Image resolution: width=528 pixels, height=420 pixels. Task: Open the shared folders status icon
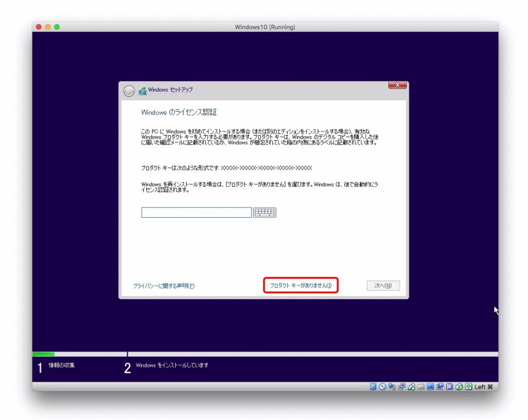[421, 386]
